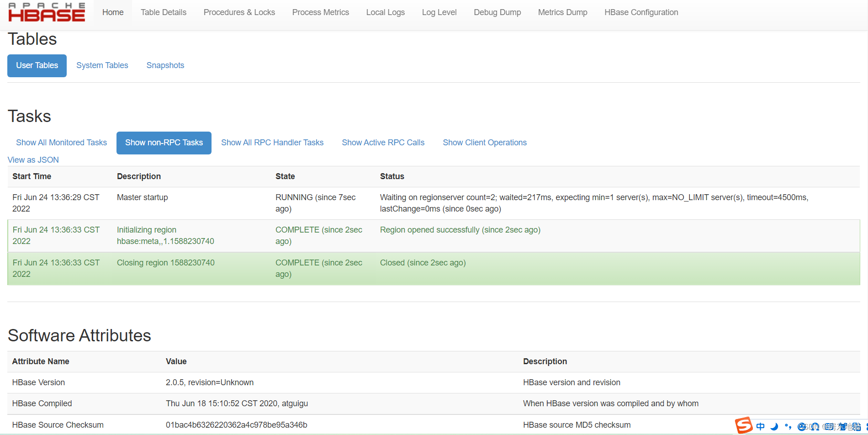868x435 pixels.
Task: Open Log Level page
Action: tap(439, 12)
